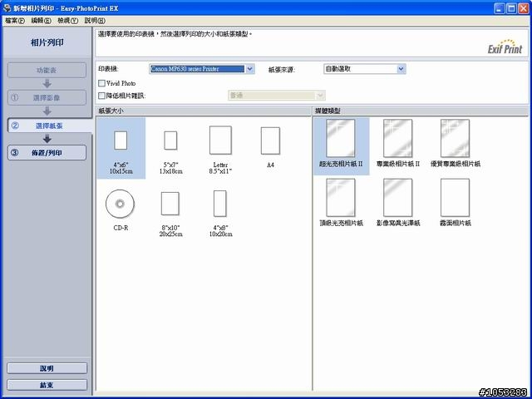Open the noise reduction level dropdown
The width and height of the screenshot is (532, 399).
coord(320,96)
